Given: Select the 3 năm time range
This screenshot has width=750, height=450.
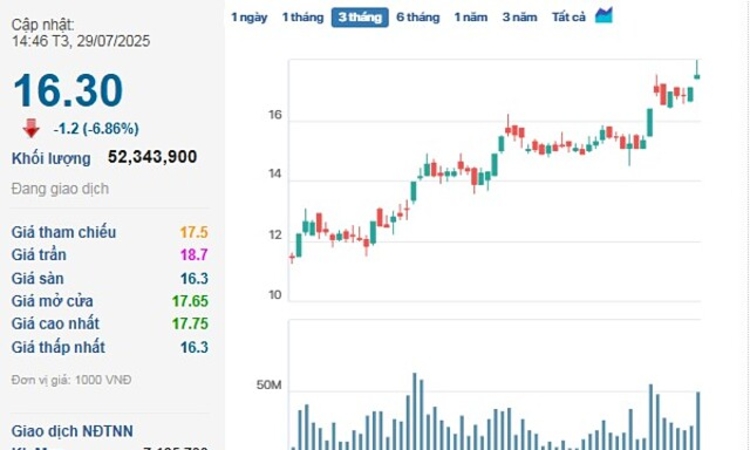Looking at the screenshot, I should (x=519, y=17).
